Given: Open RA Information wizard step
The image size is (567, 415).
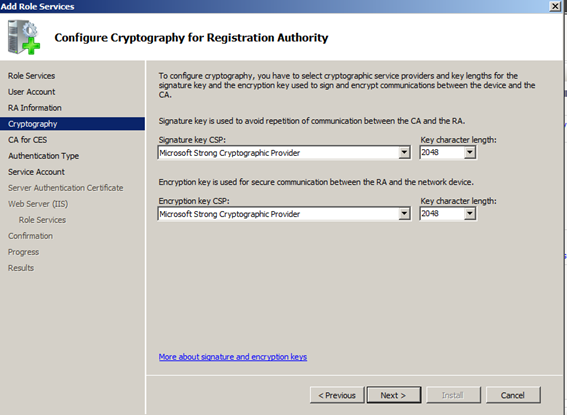Looking at the screenshot, I should tap(35, 108).
